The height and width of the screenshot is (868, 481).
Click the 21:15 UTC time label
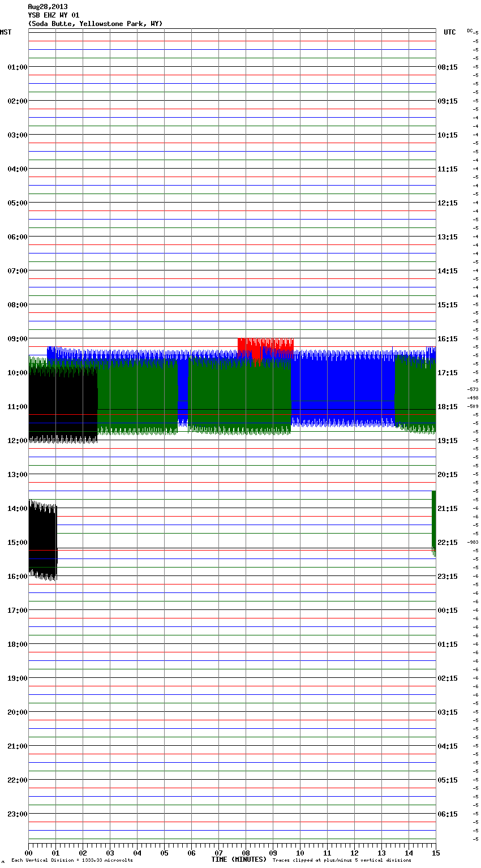(x=448, y=509)
